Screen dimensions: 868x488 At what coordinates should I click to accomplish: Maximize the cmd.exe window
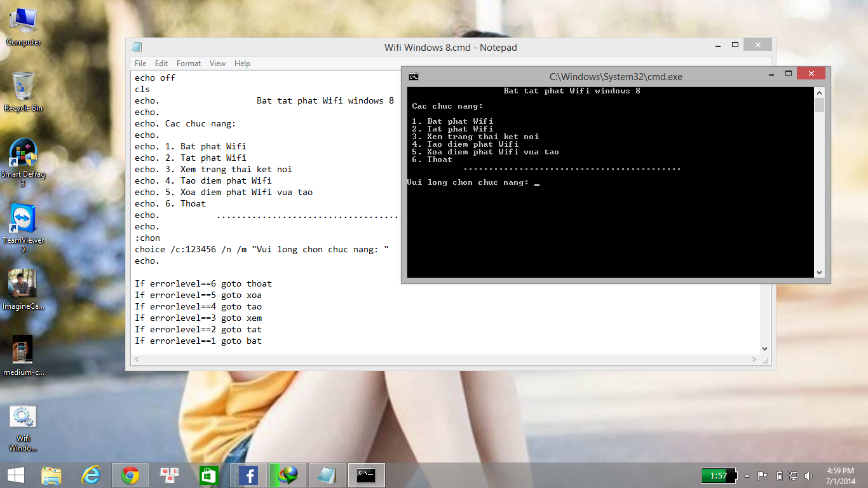coord(788,74)
